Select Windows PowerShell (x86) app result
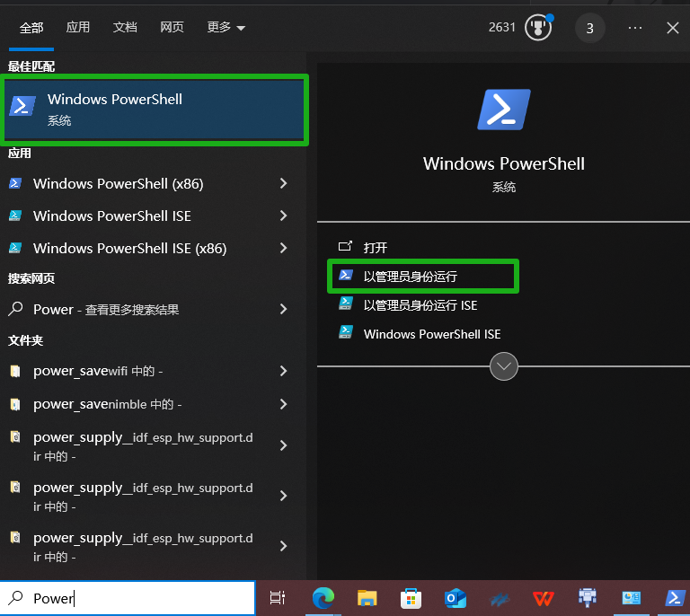Image resolution: width=690 pixels, height=616 pixels. (137, 184)
